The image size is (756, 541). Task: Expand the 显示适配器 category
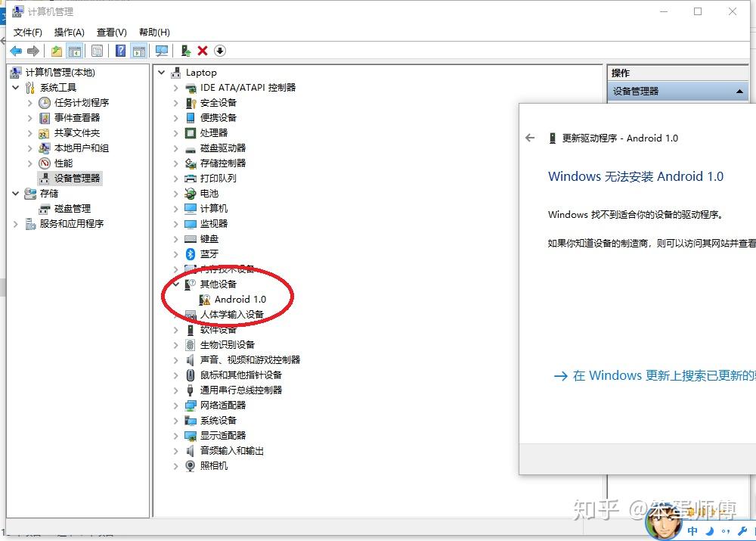(x=175, y=435)
